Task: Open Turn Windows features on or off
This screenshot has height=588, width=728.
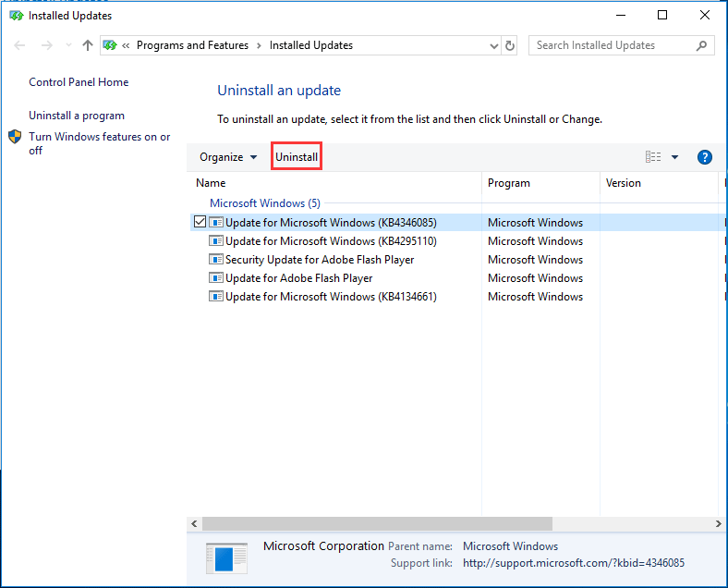Action: point(100,143)
